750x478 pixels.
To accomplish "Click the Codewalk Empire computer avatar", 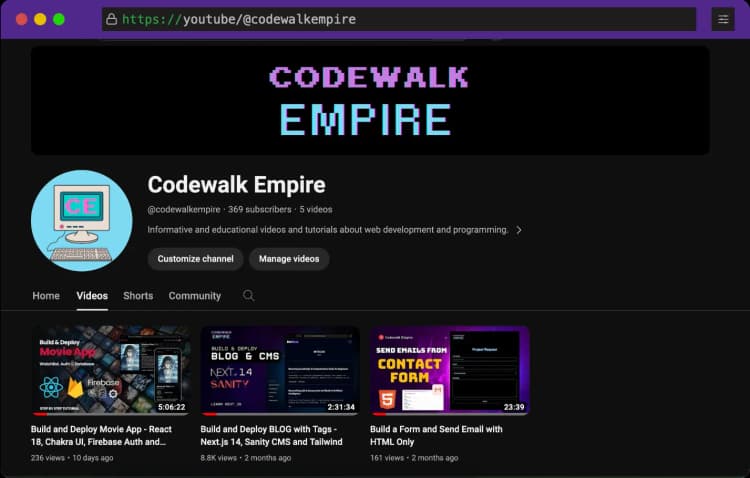I will pos(82,221).
